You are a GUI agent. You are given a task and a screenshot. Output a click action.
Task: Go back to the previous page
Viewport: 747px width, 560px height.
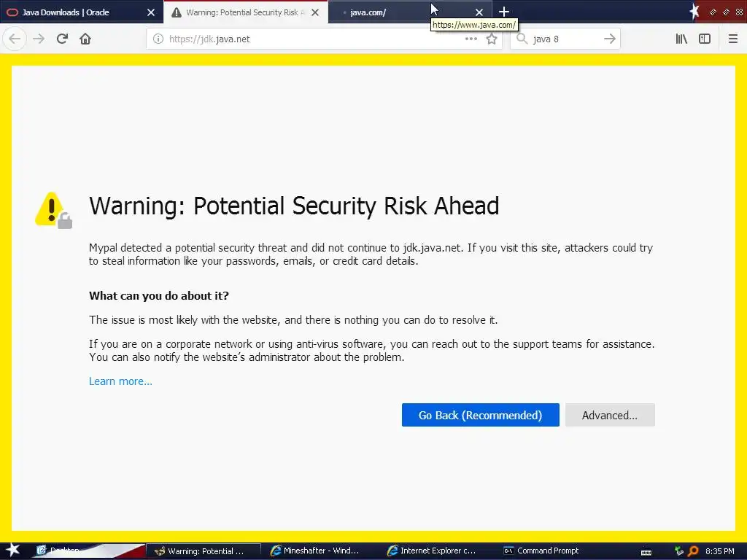coord(15,39)
